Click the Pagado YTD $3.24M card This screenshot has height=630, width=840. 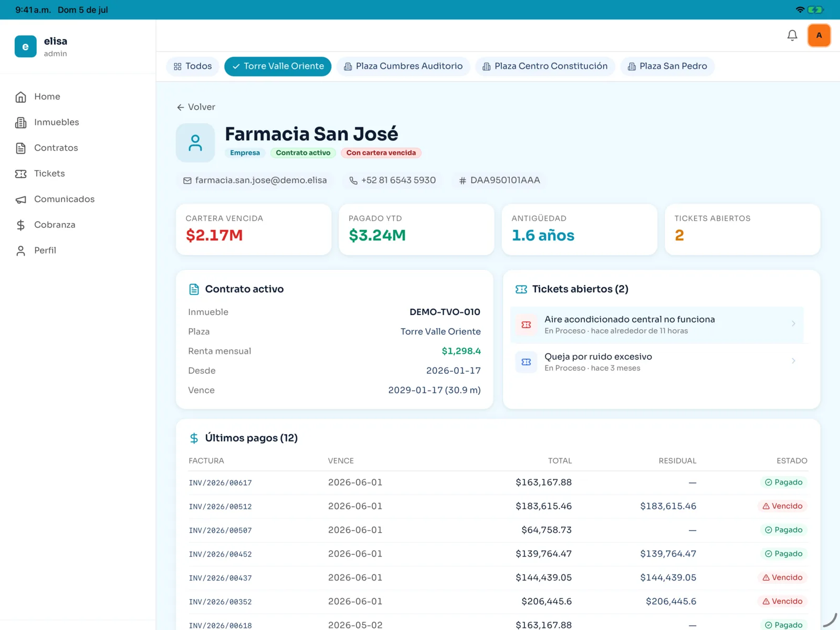416,229
